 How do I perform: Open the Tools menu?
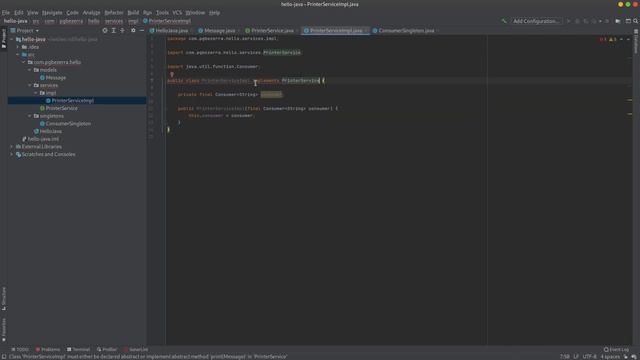point(162,13)
